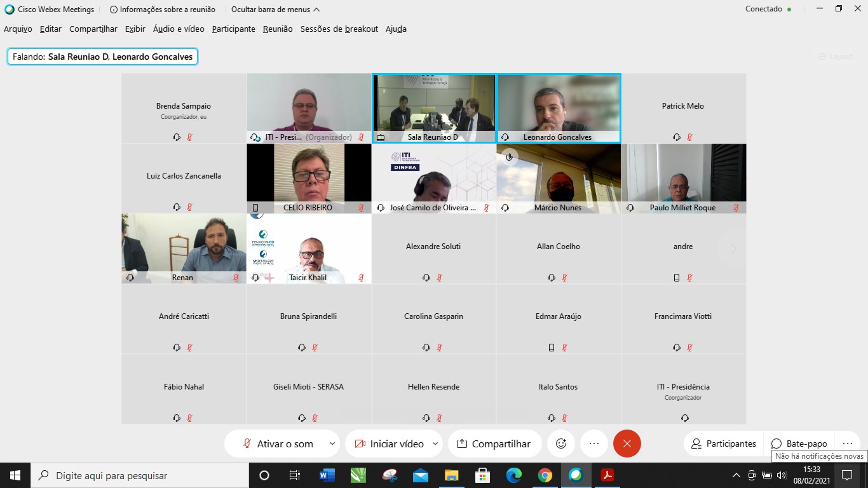Click the reactions smiley icon

click(x=561, y=444)
